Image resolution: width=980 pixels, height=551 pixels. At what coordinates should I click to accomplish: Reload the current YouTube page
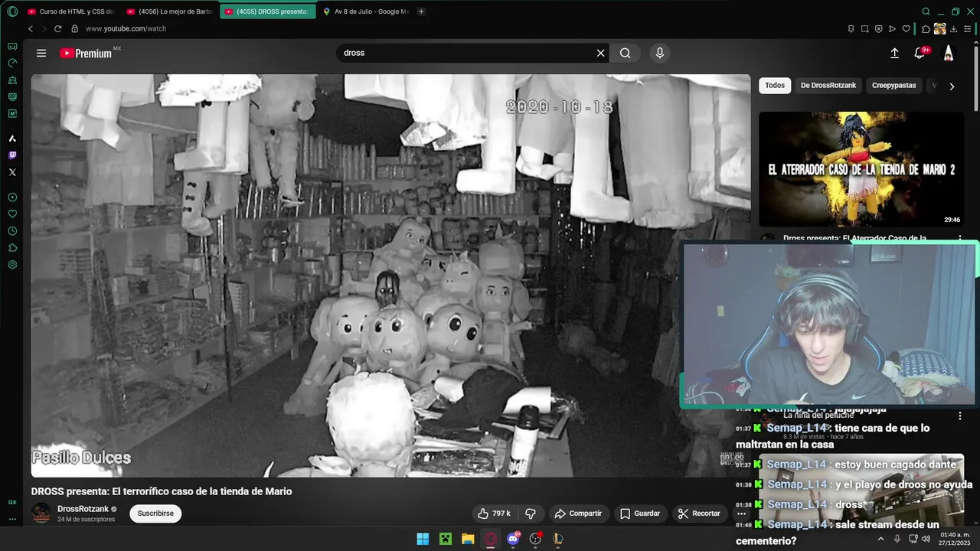pyautogui.click(x=57, y=28)
